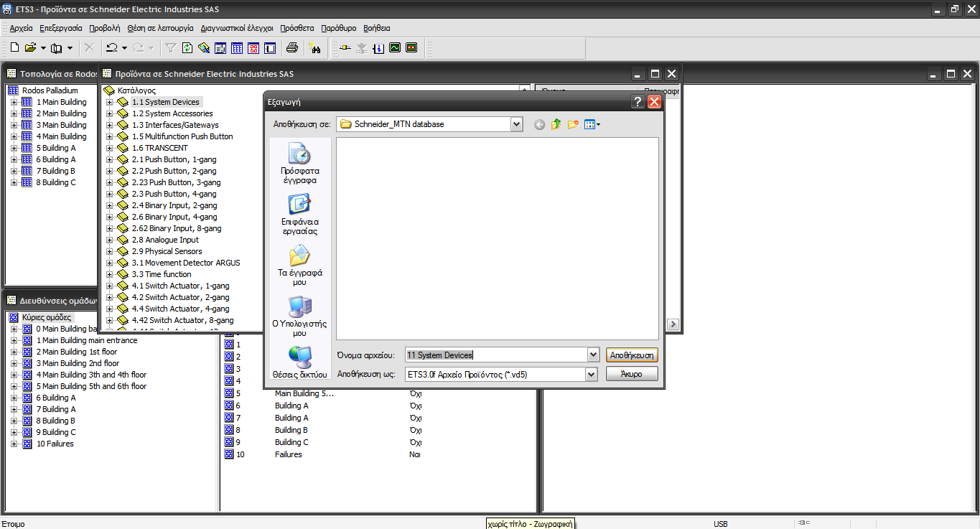980x529 pixels.
Task: Click the help question mark in the Εξαγωγή dialog
Action: (638, 102)
